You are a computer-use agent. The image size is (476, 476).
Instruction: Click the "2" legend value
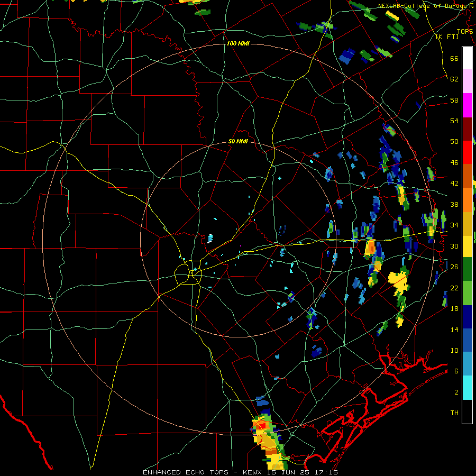[456, 392]
